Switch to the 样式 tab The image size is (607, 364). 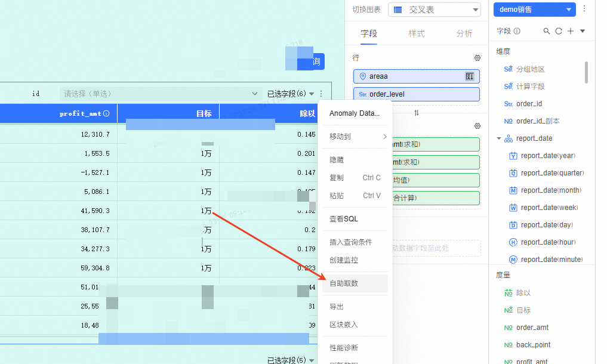click(x=417, y=33)
